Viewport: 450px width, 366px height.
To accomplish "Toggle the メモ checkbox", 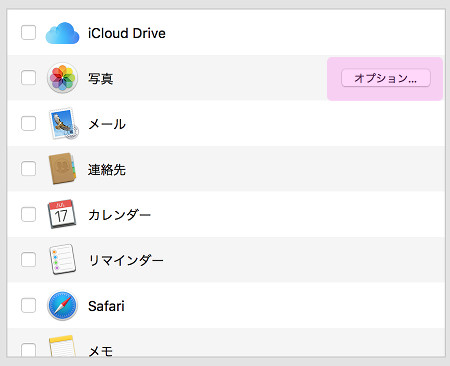I will pyautogui.click(x=28, y=350).
